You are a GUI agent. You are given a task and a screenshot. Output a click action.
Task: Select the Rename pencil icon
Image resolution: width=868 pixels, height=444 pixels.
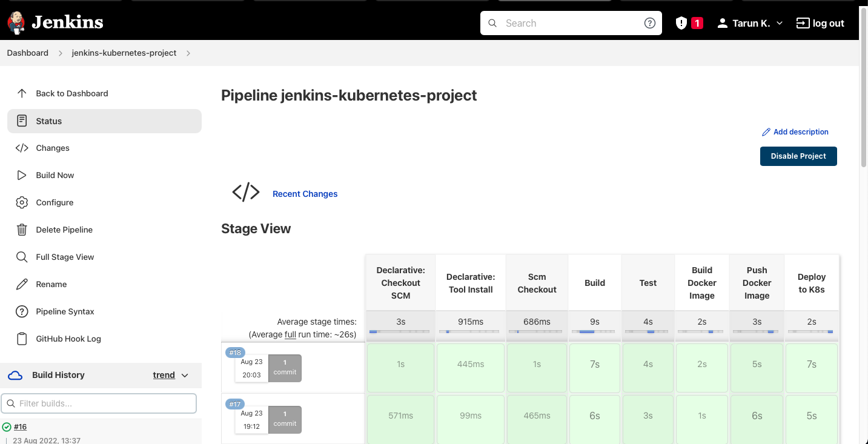[x=21, y=284]
